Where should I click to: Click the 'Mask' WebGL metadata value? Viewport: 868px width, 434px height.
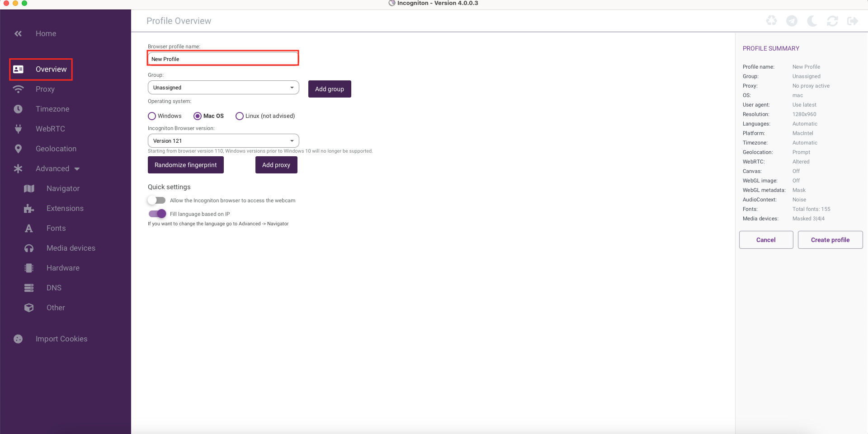coord(799,190)
